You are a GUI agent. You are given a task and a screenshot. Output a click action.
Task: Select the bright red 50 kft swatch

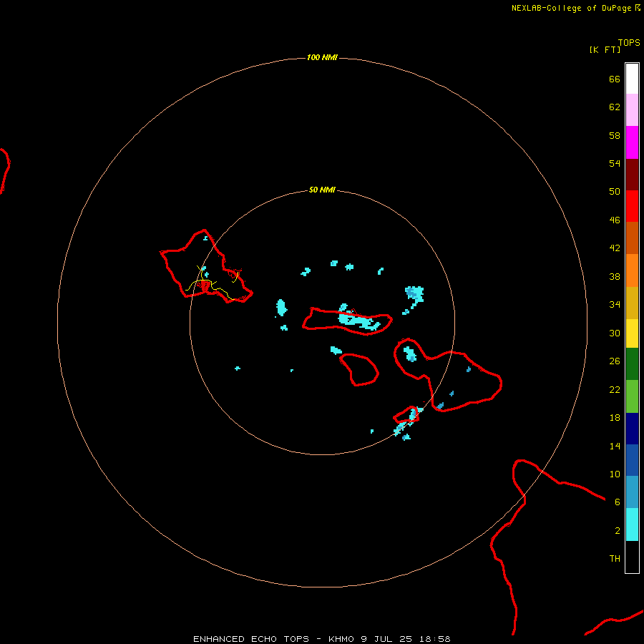click(632, 206)
